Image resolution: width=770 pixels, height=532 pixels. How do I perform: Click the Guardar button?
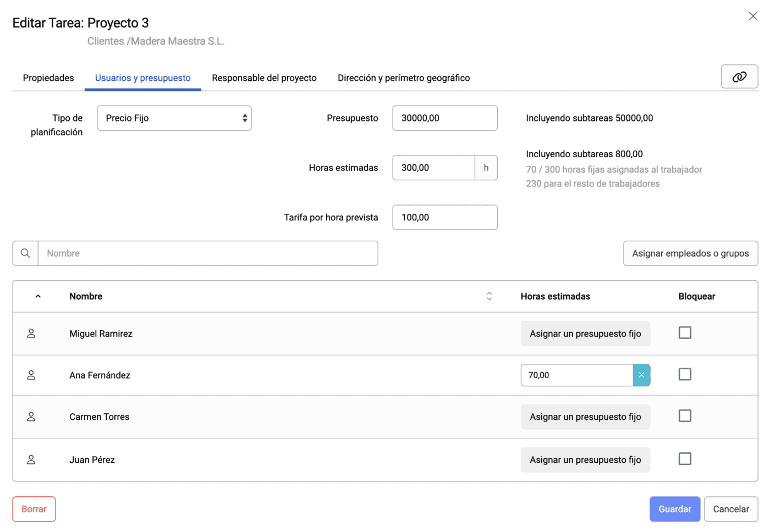pos(674,509)
